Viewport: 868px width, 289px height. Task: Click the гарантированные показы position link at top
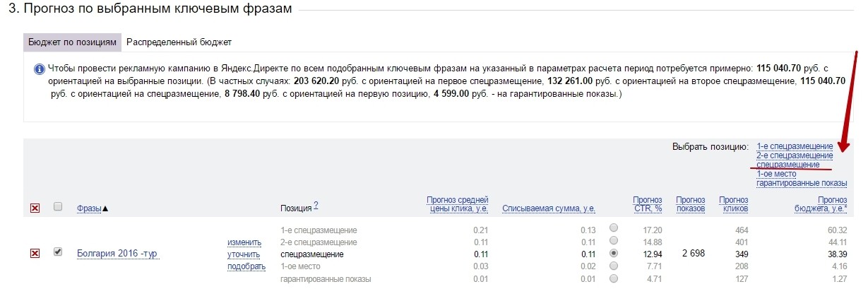802,183
